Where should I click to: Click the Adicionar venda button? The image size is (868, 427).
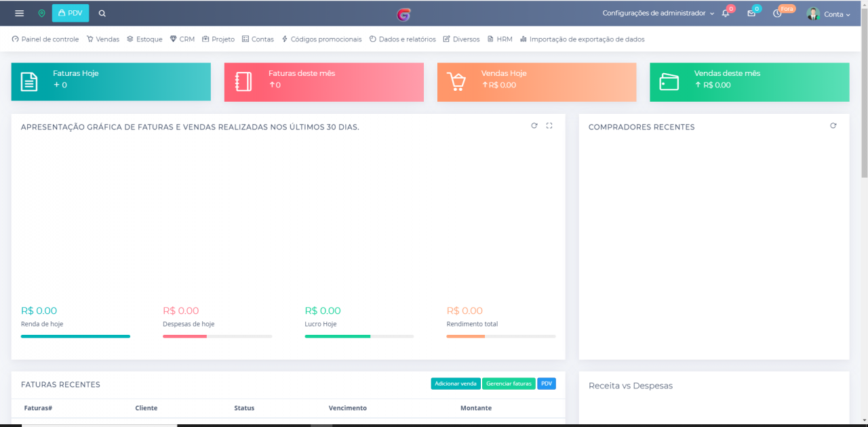click(456, 384)
